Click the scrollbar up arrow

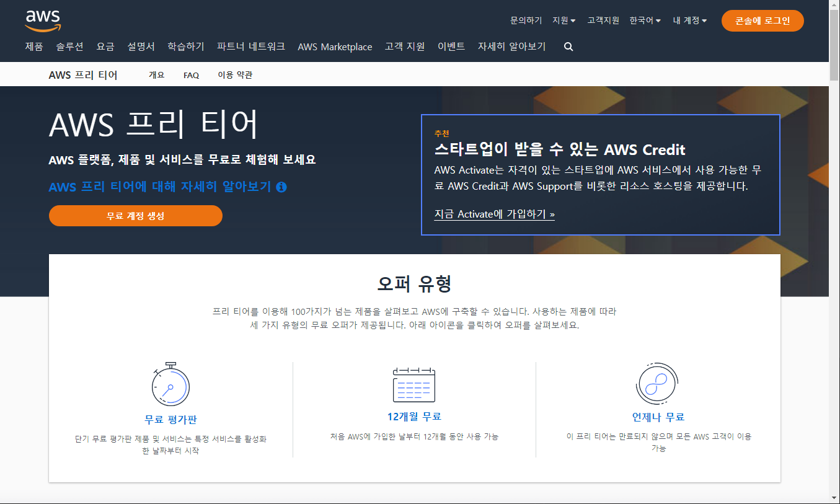[834, 5]
